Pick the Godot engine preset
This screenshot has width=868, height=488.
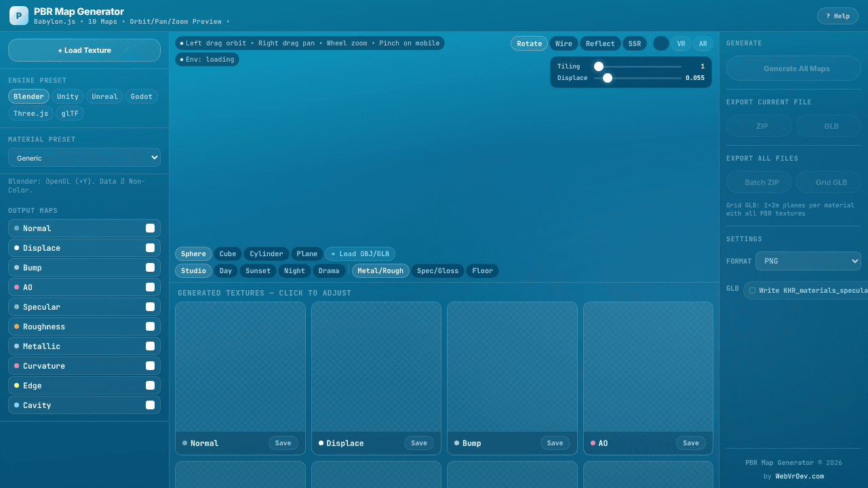point(142,96)
